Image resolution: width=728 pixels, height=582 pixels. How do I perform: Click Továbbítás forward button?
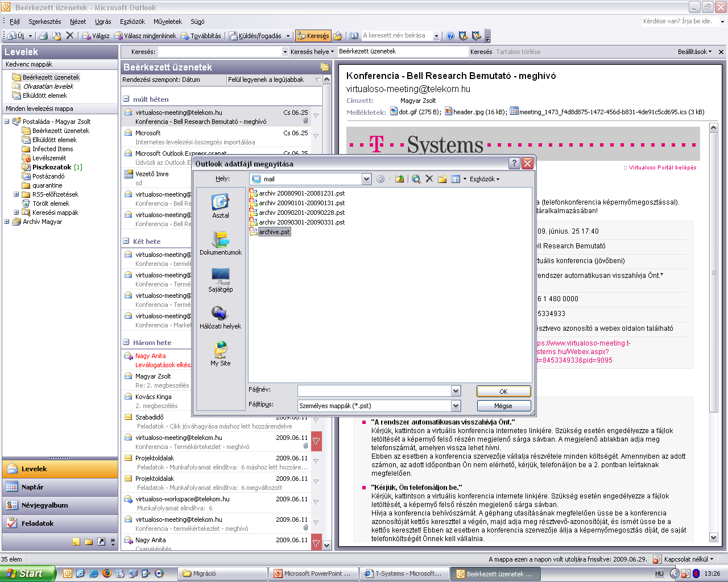coord(201,36)
